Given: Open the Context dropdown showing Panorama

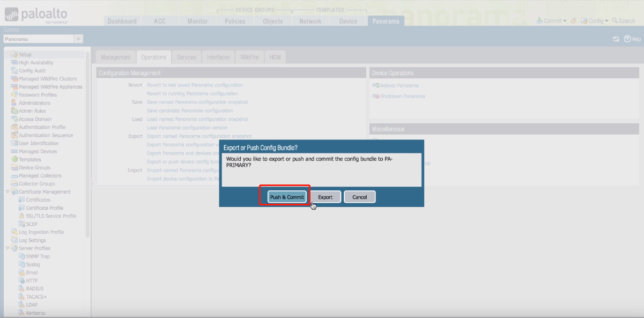Looking at the screenshot, I should point(78,39).
